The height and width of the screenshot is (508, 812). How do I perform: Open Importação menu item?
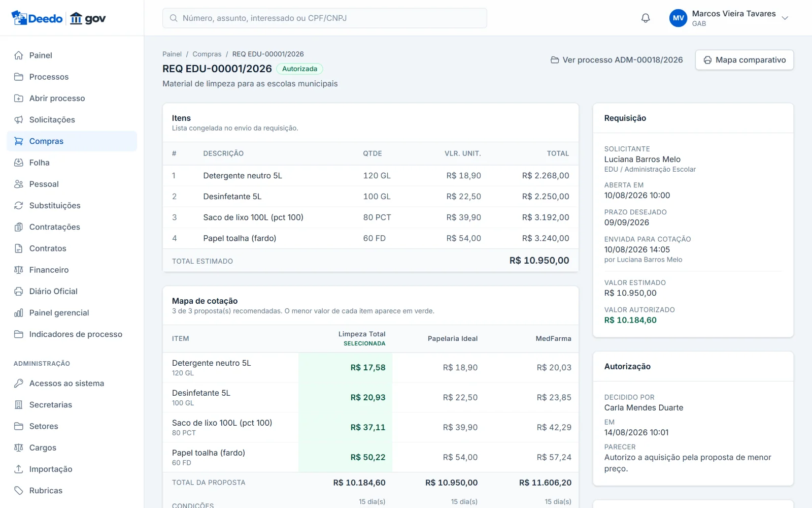[x=72, y=469]
